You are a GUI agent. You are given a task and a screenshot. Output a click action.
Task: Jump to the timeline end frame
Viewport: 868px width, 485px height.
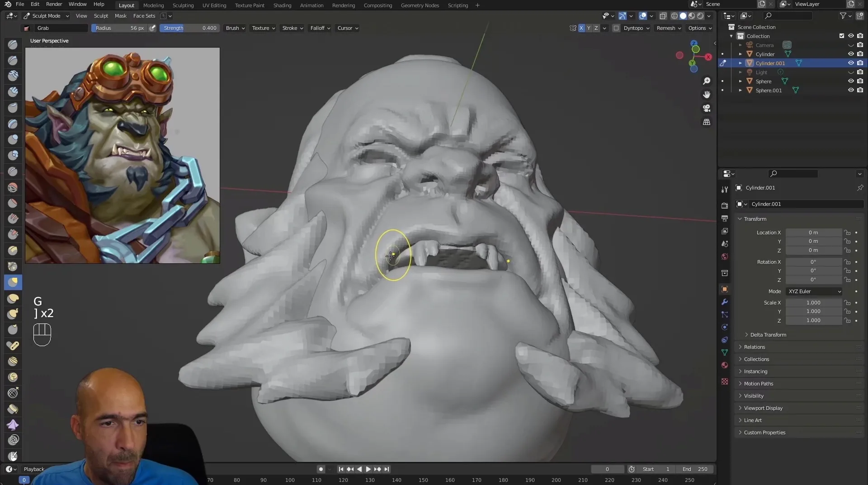pos(387,469)
